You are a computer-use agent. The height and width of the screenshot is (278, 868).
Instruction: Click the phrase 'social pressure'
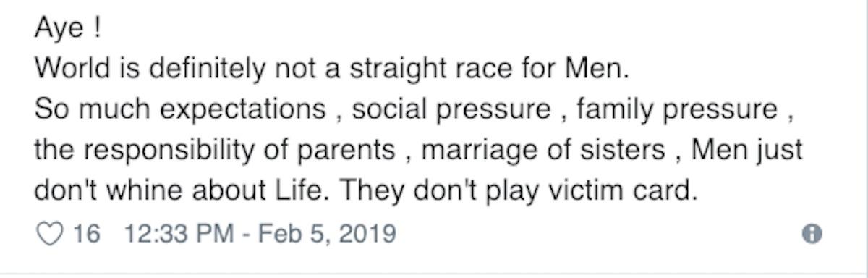(451, 111)
